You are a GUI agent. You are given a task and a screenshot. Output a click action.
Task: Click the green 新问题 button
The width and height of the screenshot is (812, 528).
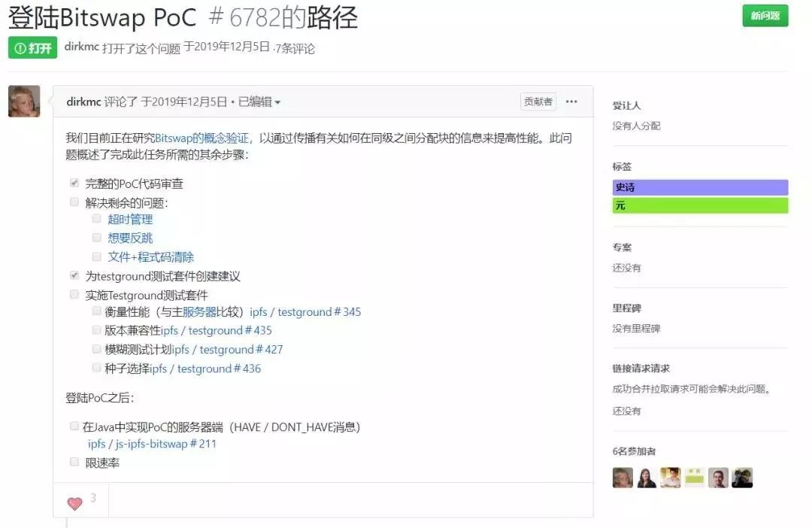click(765, 16)
